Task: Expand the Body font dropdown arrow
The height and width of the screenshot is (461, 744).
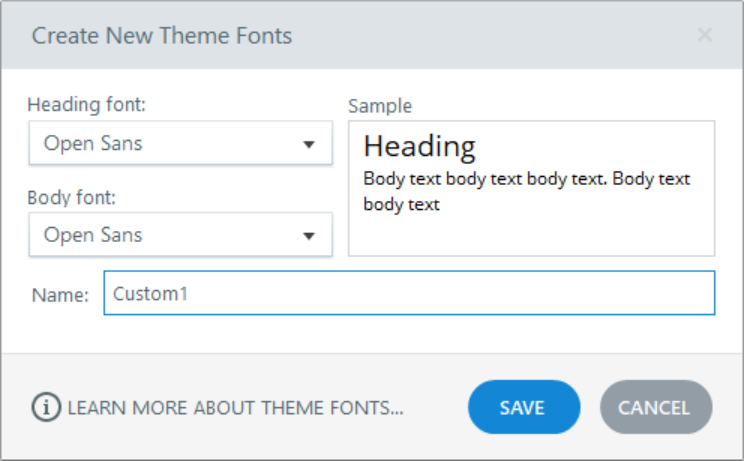Action: (x=308, y=236)
